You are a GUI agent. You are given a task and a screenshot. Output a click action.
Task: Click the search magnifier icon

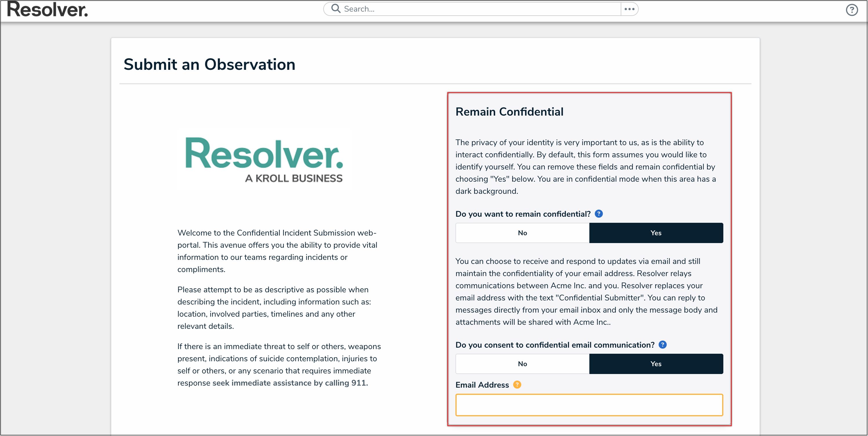336,8
